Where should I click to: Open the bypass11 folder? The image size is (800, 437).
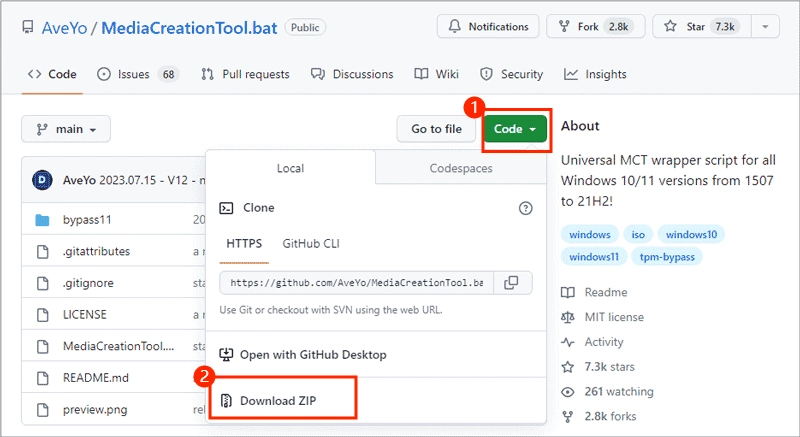(x=87, y=220)
